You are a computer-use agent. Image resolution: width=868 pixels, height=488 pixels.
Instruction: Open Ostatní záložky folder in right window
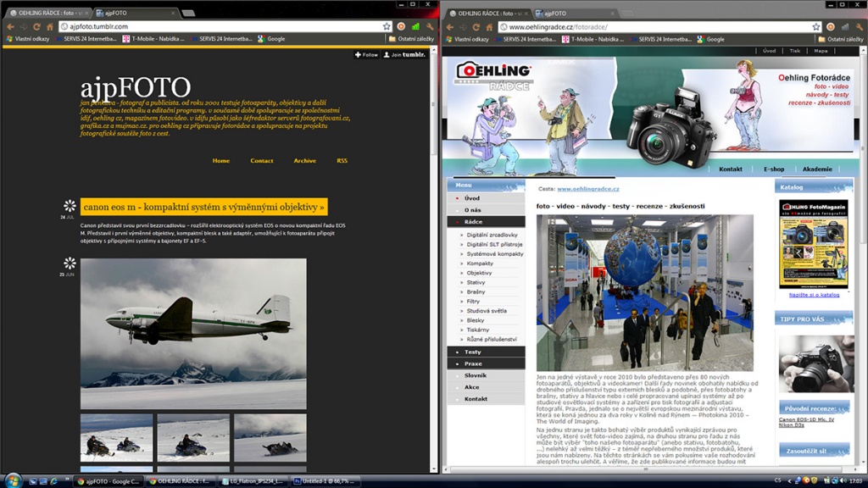[x=841, y=39]
